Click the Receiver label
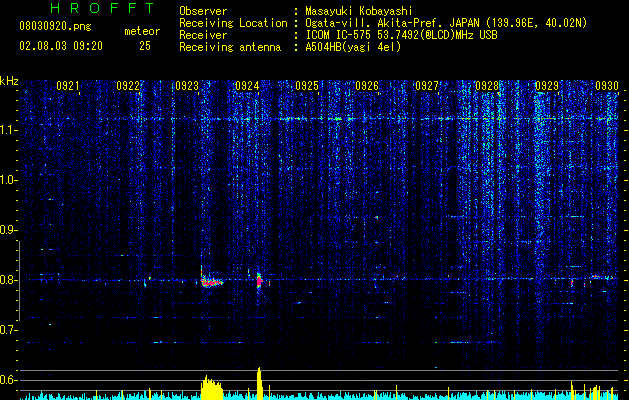The height and width of the screenshot is (400, 629). (x=203, y=35)
